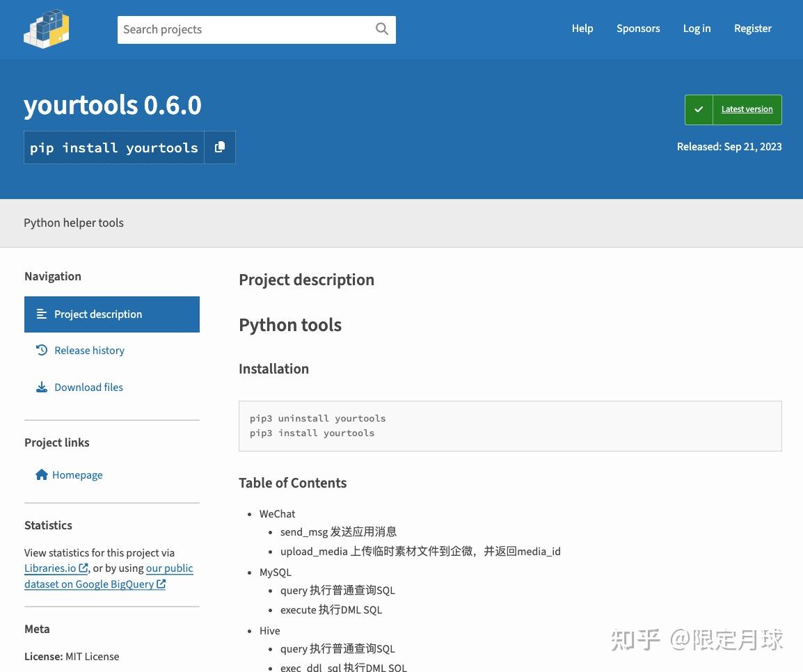Click the lines icon next to Project description
Viewport: 803px width, 672px height.
(x=41, y=314)
